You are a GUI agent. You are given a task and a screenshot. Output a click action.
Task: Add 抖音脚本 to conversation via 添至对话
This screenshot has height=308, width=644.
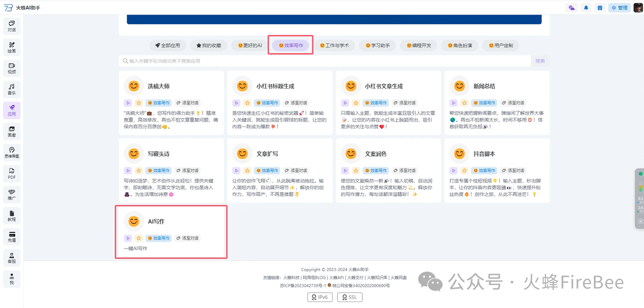(x=513, y=170)
